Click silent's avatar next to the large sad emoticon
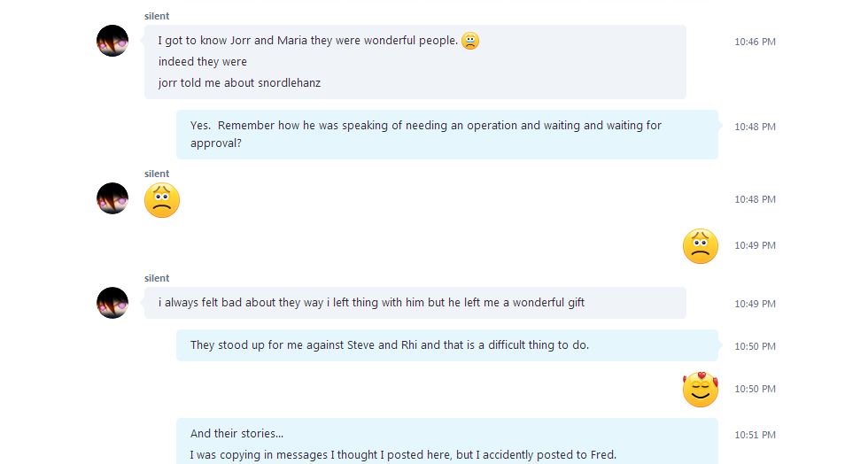Image resolution: width=868 pixels, height=464 pixels. pyautogui.click(x=112, y=198)
